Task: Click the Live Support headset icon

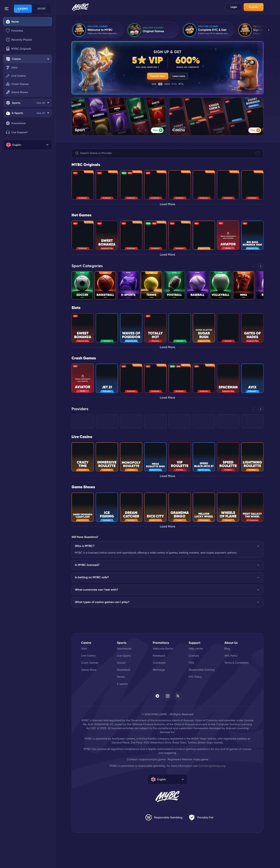Action: [x=8, y=132]
